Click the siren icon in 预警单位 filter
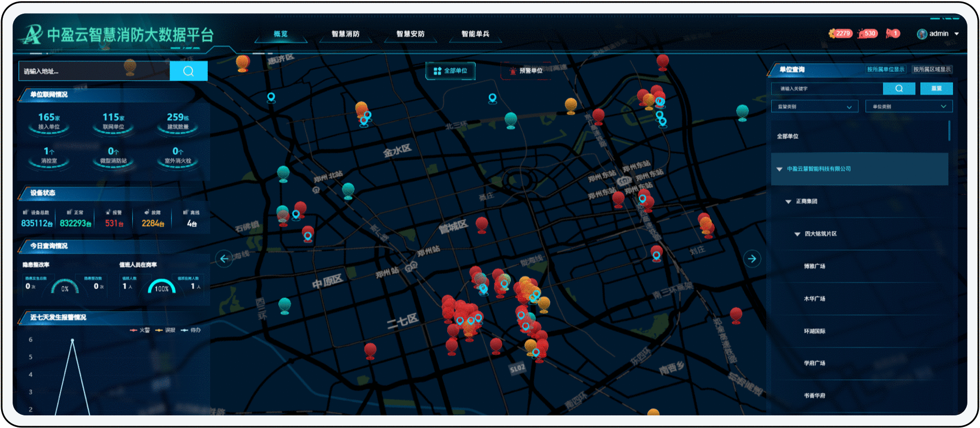This screenshot has width=980, height=428. click(513, 71)
